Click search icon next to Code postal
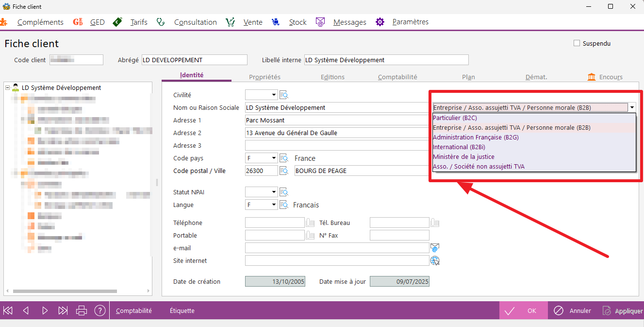 pyautogui.click(x=284, y=171)
